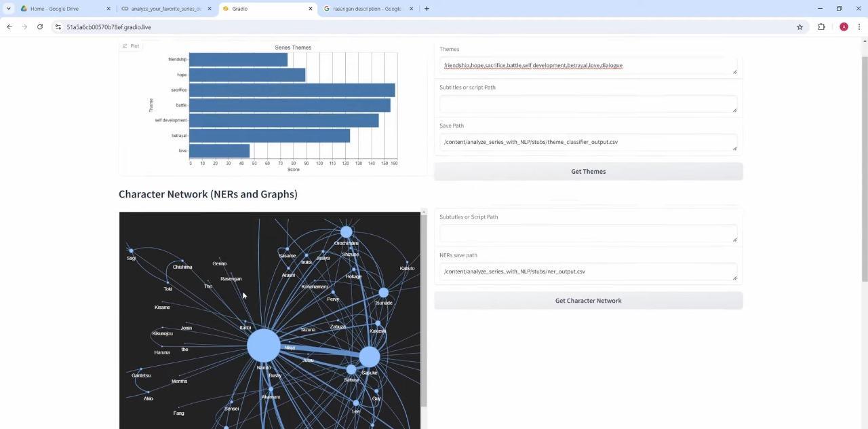
Task: Click the betrayal bar in the chart
Action: coord(269,136)
